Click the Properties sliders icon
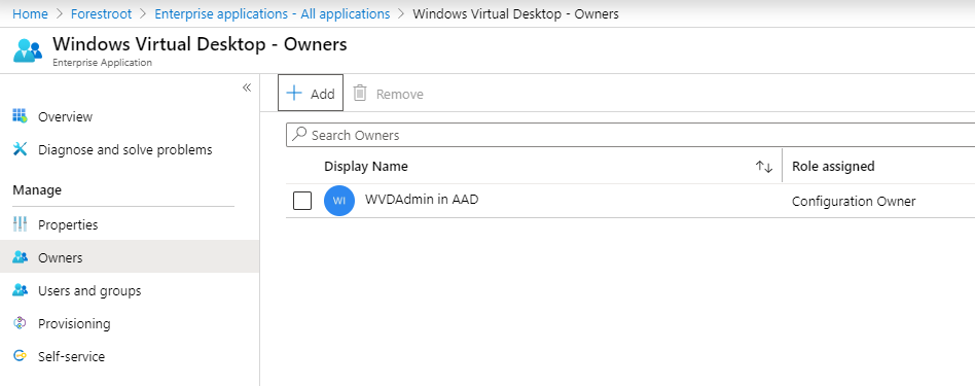Viewport: 975px width, 386px height. tap(20, 224)
